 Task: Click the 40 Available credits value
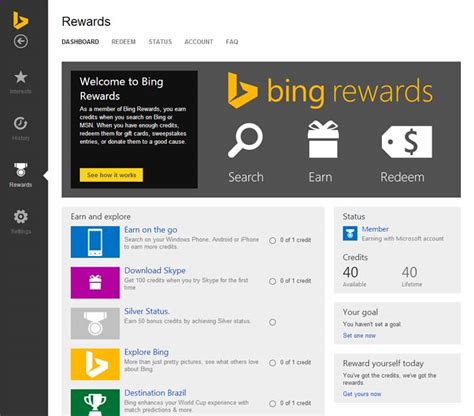pyautogui.click(x=350, y=272)
